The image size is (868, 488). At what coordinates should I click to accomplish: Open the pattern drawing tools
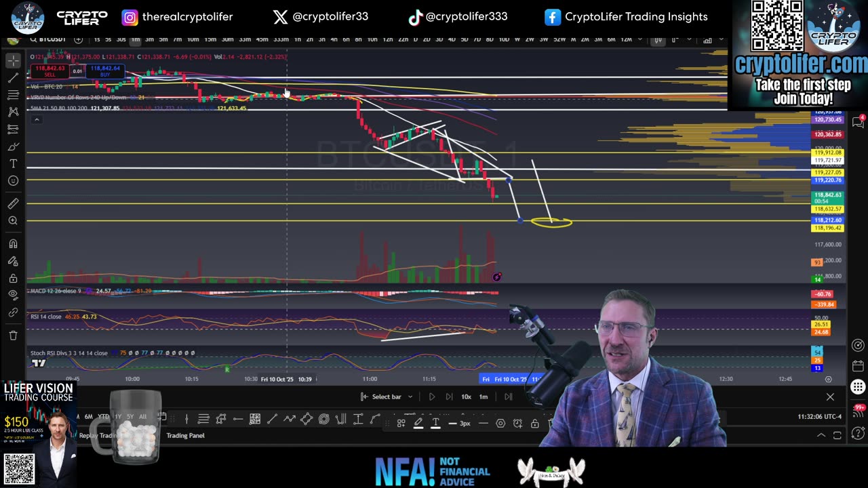tap(13, 112)
